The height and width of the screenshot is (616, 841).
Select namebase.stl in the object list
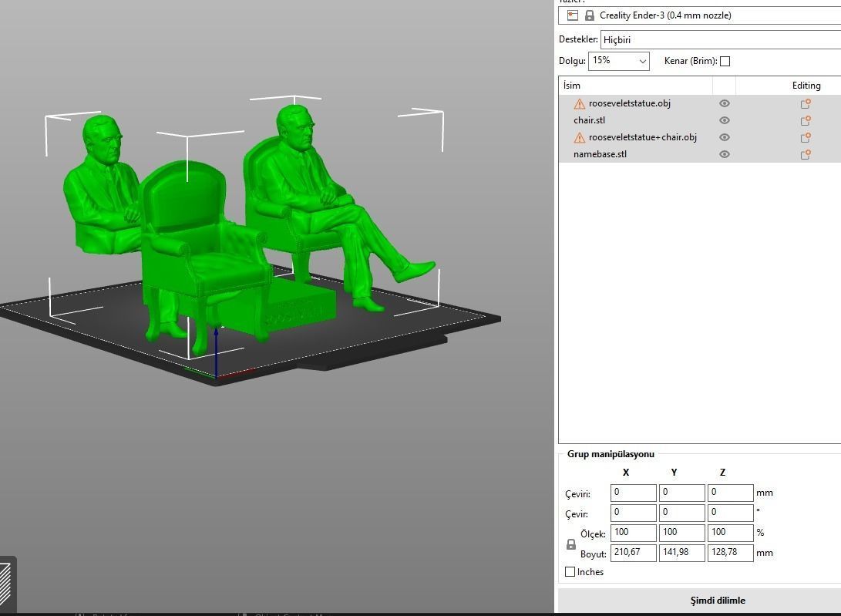click(699, 154)
